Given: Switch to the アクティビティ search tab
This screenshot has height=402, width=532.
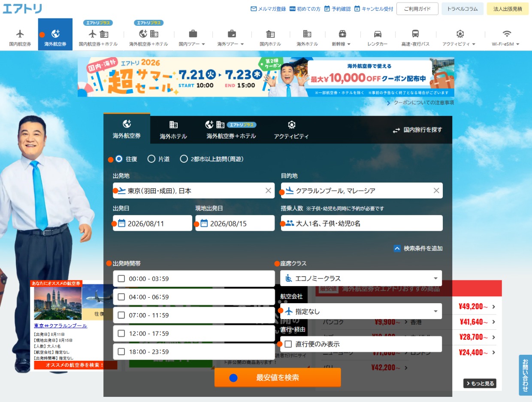Looking at the screenshot, I should click(291, 129).
